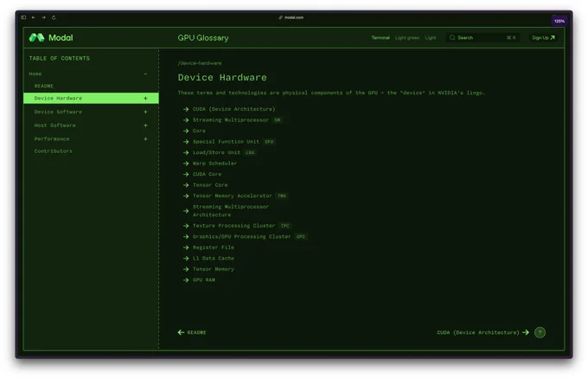Click the Device Hardware page heading

tap(222, 78)
